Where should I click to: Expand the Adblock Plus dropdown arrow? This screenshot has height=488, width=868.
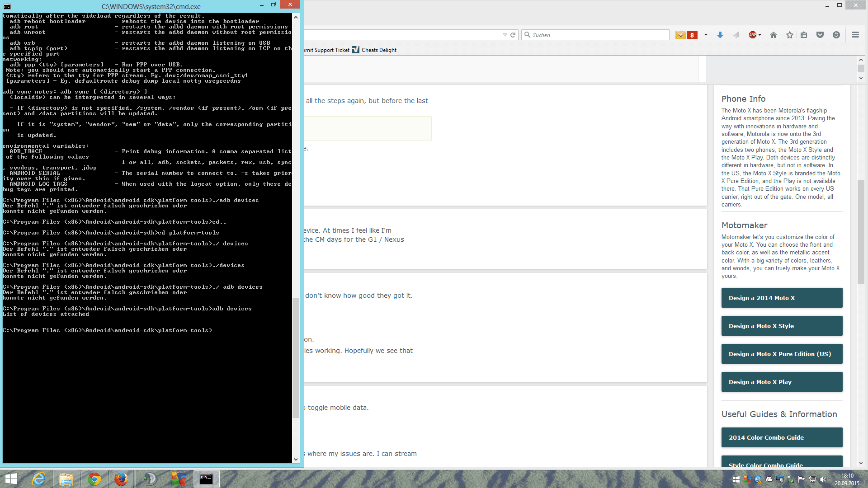[x=760, y=35]
